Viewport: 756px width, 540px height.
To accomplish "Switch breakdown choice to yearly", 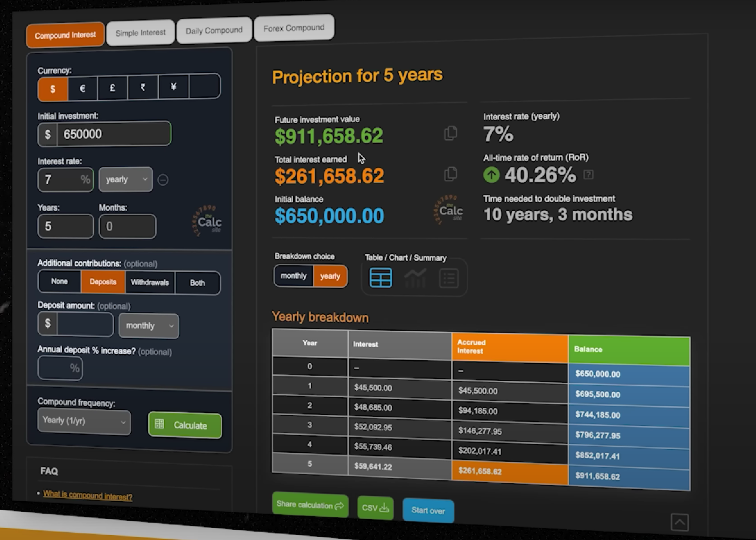I will [x=330, y=276].
